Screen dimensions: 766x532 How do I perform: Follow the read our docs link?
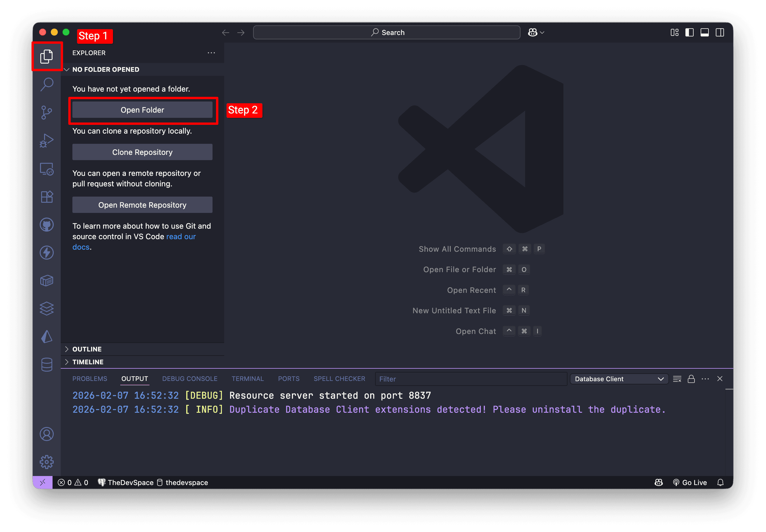181,236
